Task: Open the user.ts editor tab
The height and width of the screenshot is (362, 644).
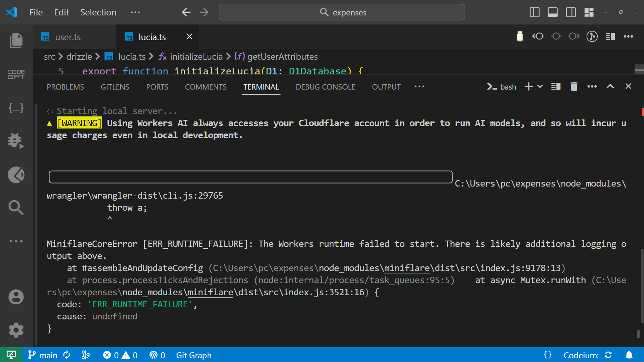Action: [68, 37]
